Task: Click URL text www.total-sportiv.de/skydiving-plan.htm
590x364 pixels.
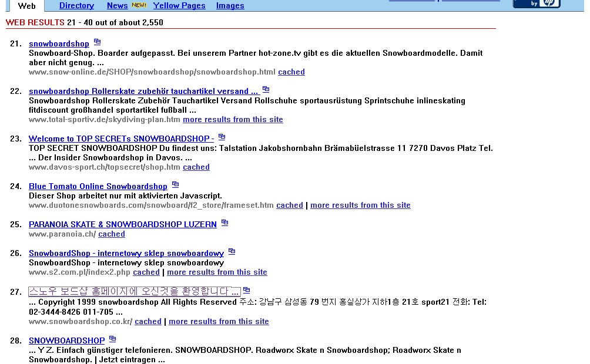Action: click(x=105, y=120)
